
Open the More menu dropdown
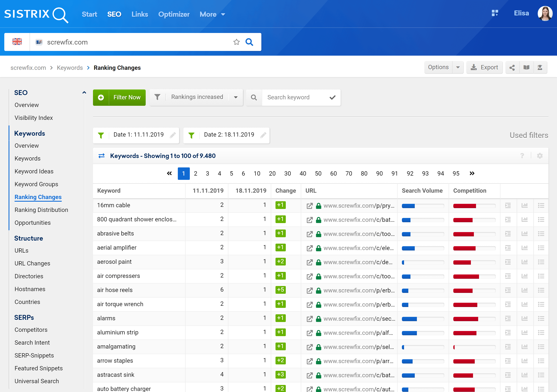[212, 14]
